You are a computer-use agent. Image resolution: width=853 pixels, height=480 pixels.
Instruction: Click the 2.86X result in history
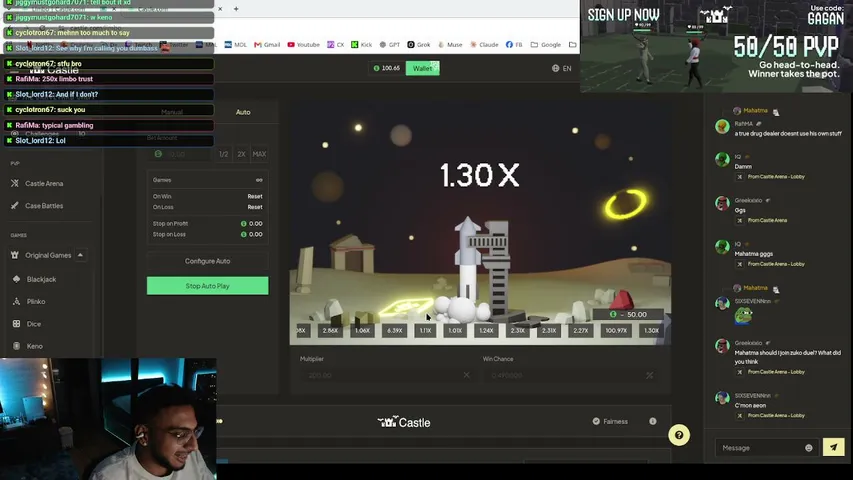click(x=330, y=330)
